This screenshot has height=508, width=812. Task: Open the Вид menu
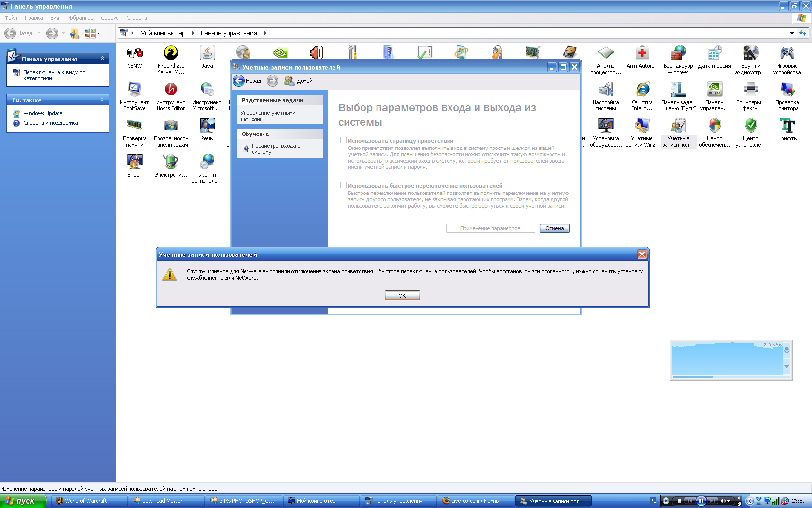point(55,18)
